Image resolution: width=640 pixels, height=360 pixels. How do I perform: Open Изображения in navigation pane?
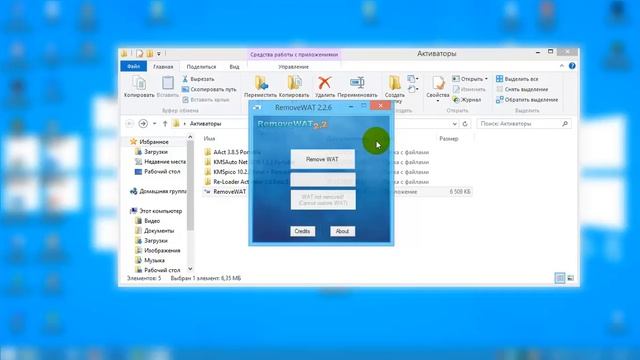[158, 250]
